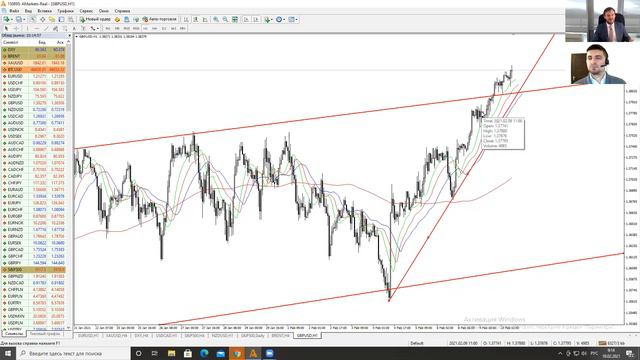
Task: Open the Market Watch panel icon in toolbar
Action: [x=33, y=19]
